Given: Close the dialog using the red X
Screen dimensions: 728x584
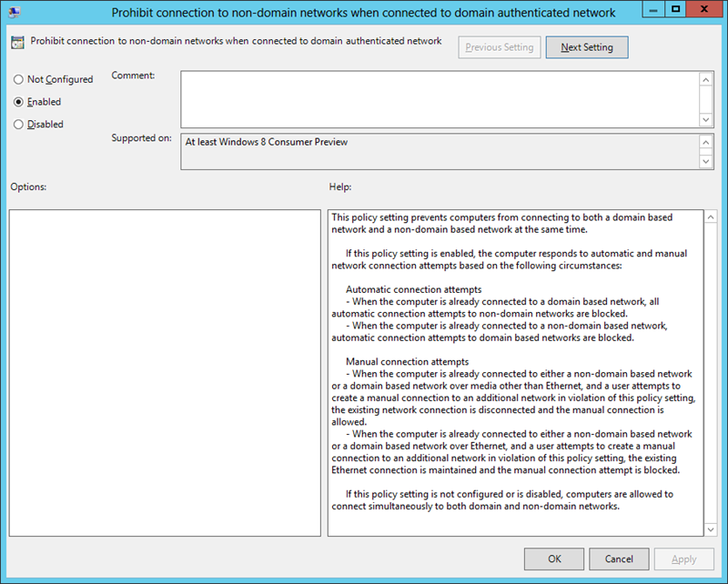Looking at the screenshot, I should click(x=704, y=10).
